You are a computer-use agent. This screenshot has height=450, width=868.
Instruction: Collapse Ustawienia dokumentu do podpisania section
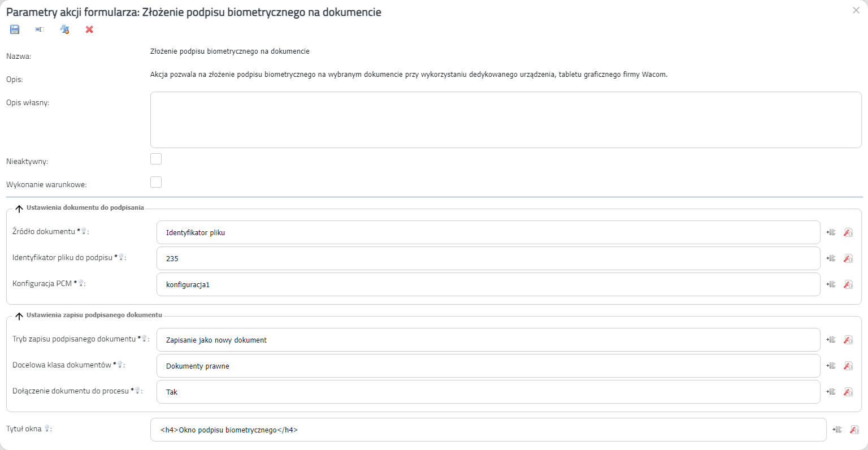(19, 209)
